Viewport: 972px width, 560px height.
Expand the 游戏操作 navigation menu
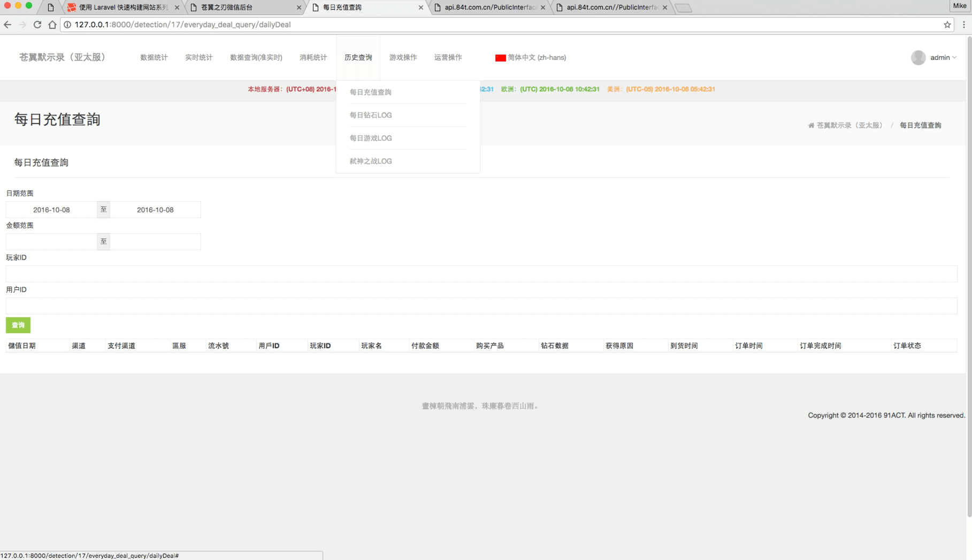pyautogui.click(x=403, y=58)
